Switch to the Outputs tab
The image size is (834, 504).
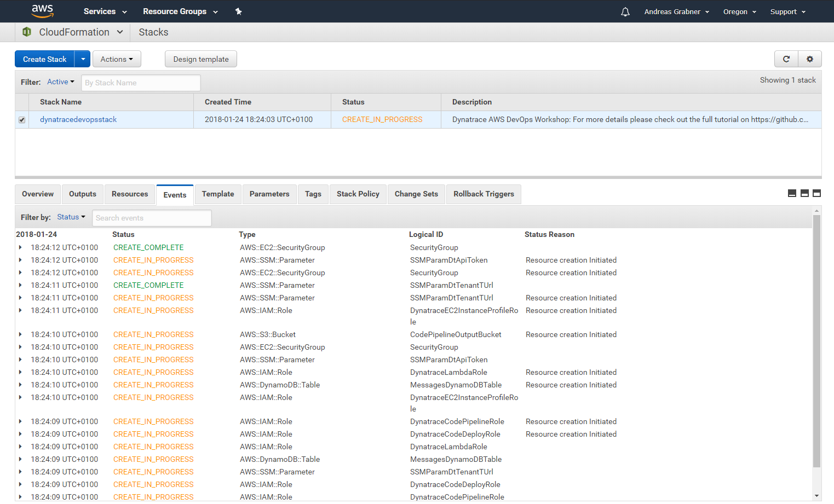[x=83, y=194]
